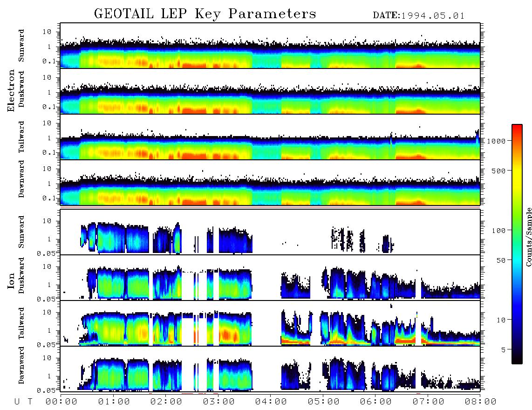This screenshot has height=410, width=532.
Task: Click the '500' color bar value
Action: click(499, 171)
